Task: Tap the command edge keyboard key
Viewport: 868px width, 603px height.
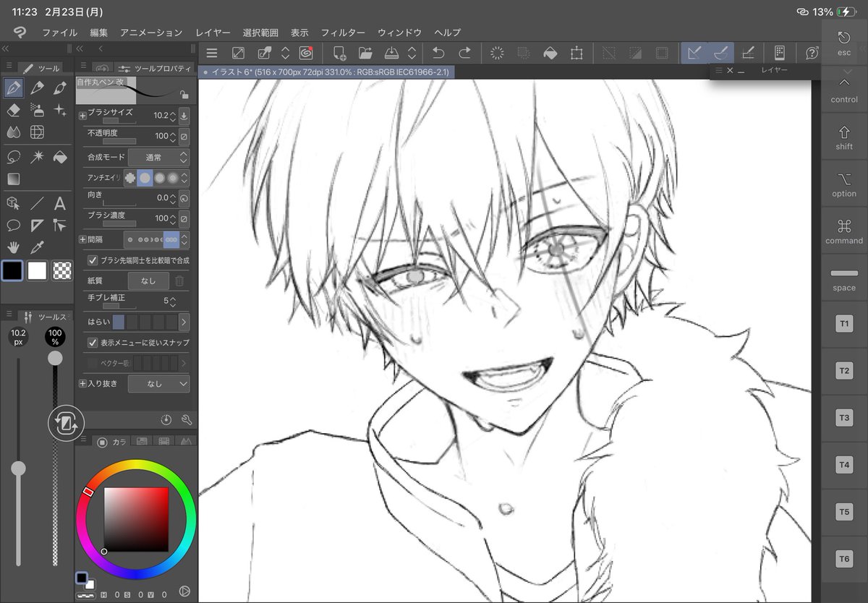Action: pyautogui.click(x=844, y=231)
